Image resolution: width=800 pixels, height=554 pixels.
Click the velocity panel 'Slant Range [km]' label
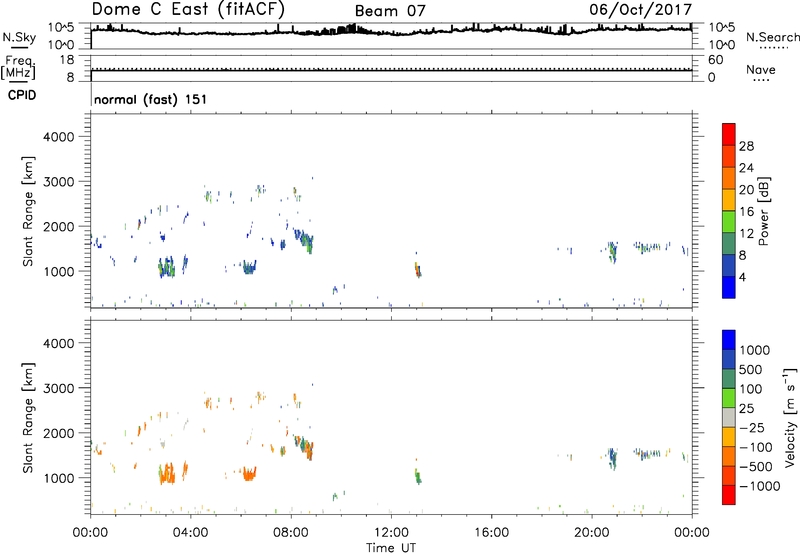click(x=28, y=418)
